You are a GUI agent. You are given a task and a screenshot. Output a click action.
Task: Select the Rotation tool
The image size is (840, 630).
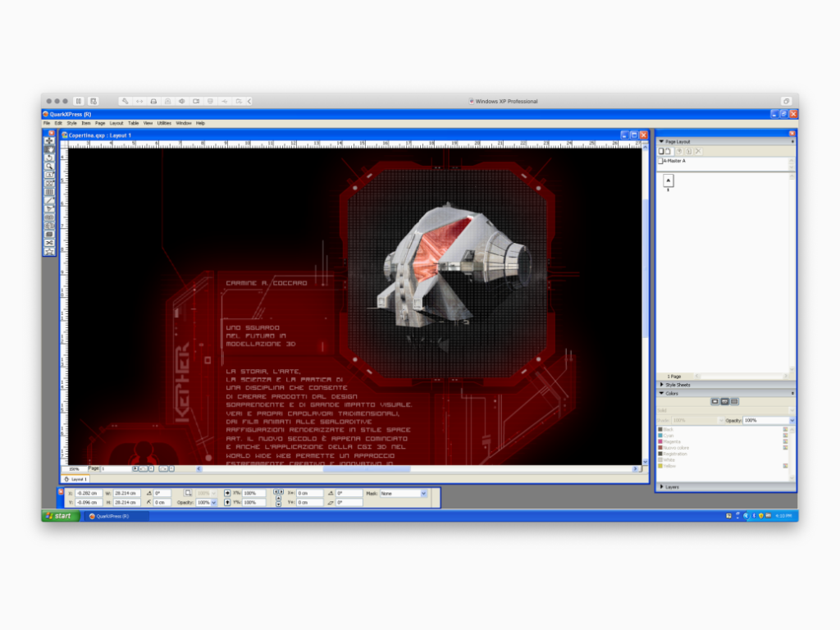tap(49, 158)
